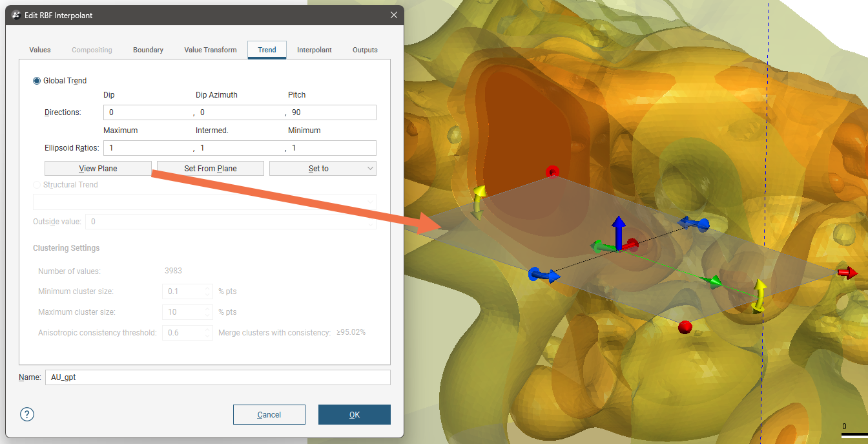Click the Directions Dip value field
Viewport: 868px width, 444px height.
pos(149,112)
